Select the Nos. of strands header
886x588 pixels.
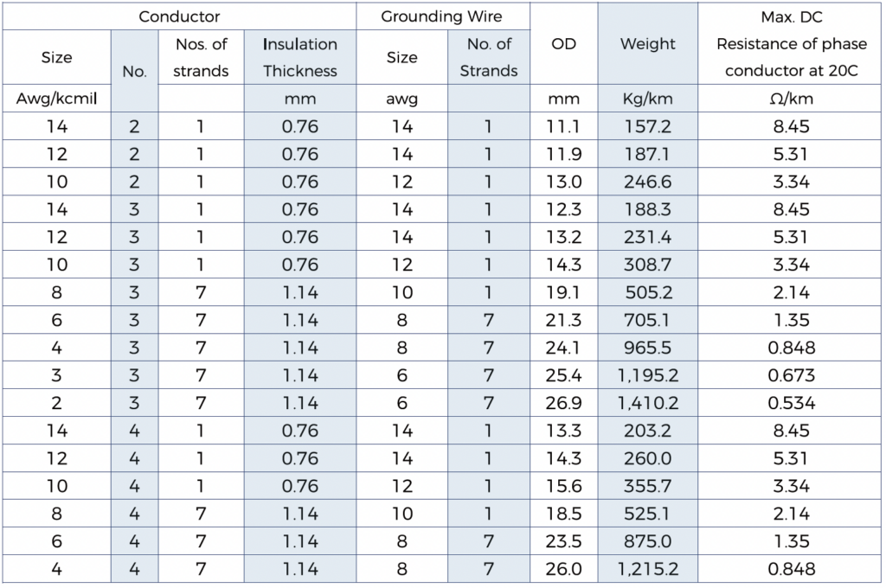tap(201, 57)
